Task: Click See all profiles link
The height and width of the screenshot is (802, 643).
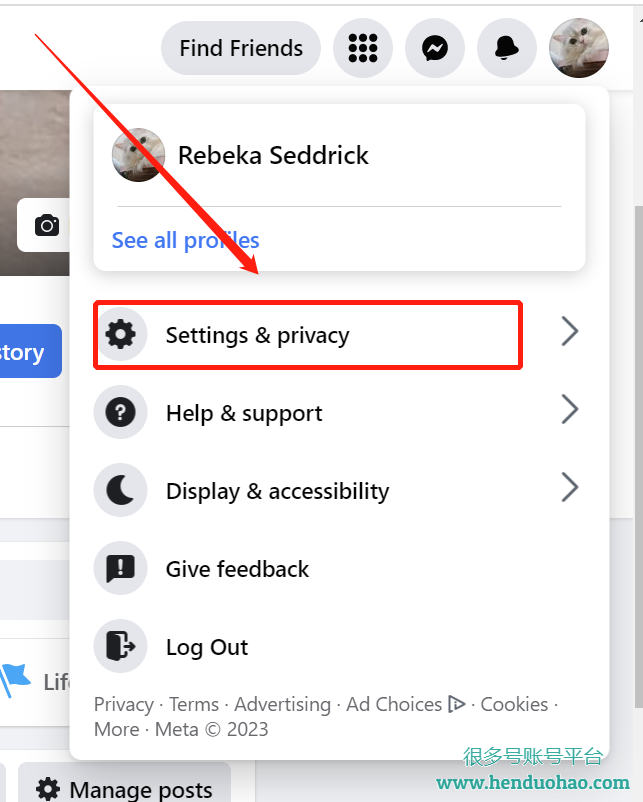Action: (x=185, y=240)
